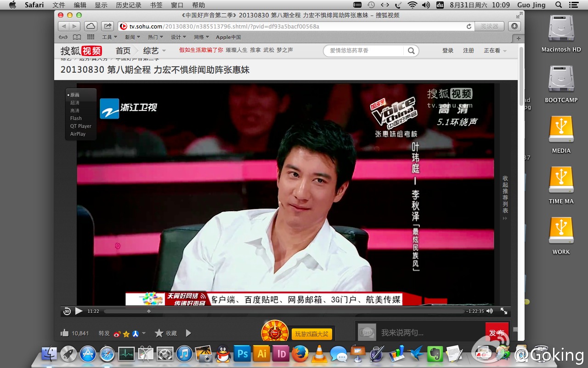Go to Sohu video 首页
This screenshot has width=588, height=368.
click(x=123, y=51)
